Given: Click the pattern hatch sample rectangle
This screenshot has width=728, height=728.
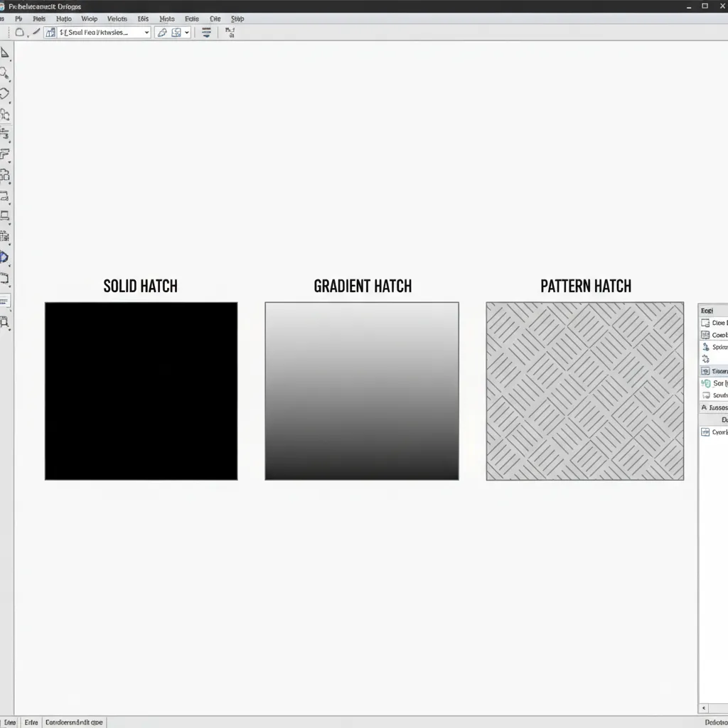Looking at the screenshot, I should point(584,390).
